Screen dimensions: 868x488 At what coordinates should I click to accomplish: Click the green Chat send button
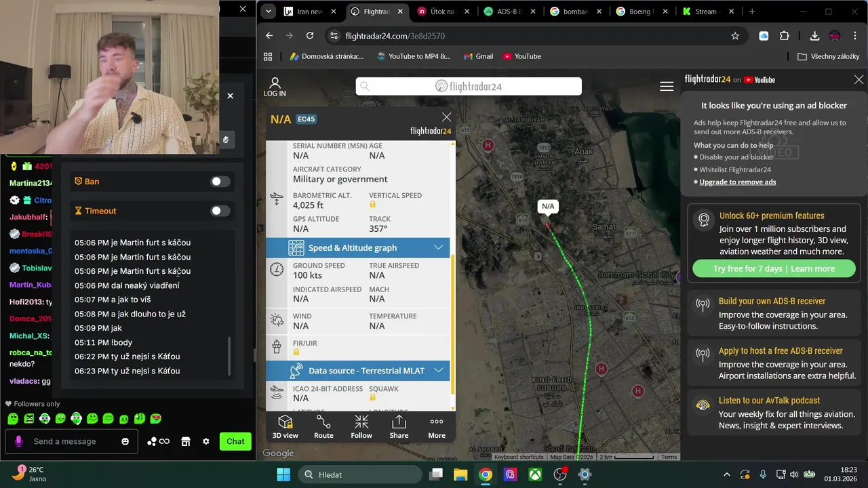tap(235, 441)
